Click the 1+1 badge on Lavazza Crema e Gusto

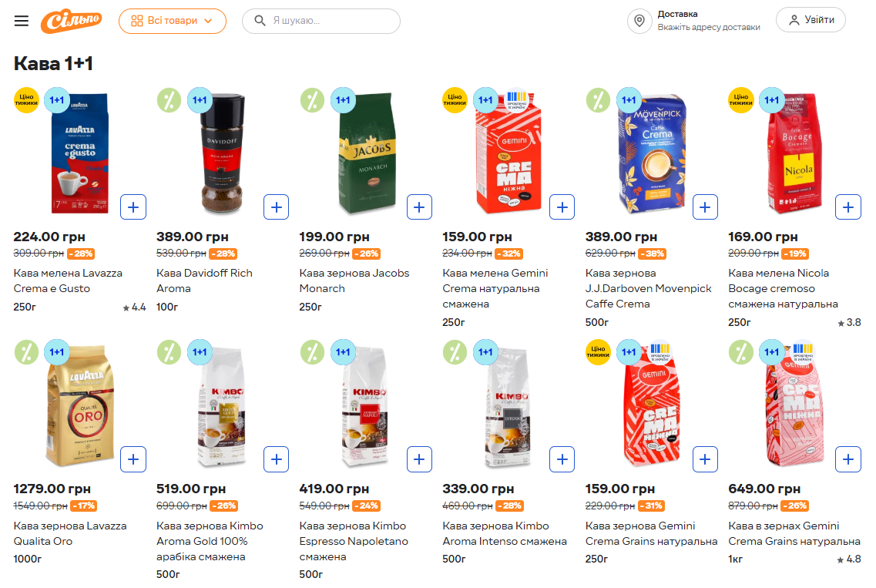pyautogui.click(x=57, y=100)
